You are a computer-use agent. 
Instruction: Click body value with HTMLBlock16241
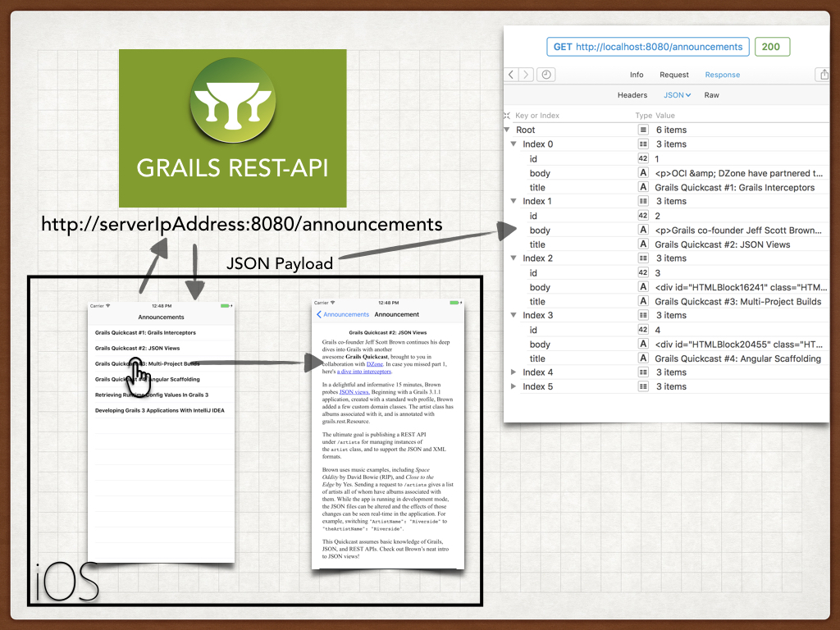pyautogui.click(x=741, y=287)
